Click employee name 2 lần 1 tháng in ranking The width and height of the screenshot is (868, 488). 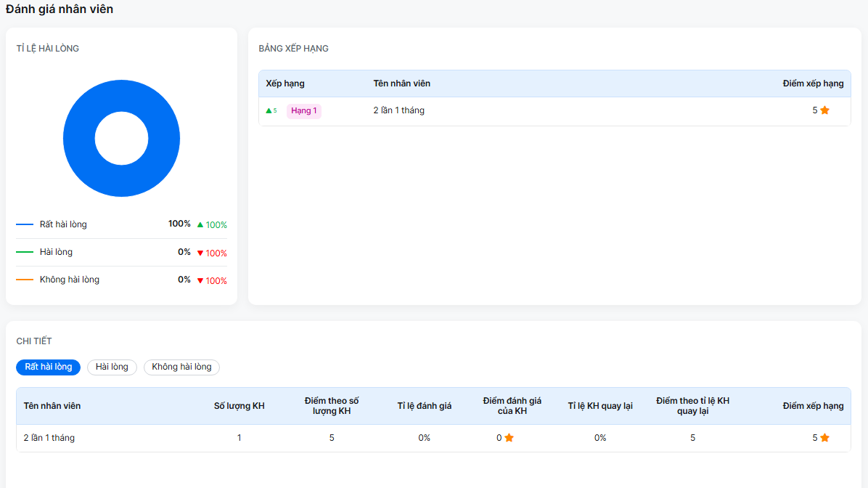click(x=398, y=110)
